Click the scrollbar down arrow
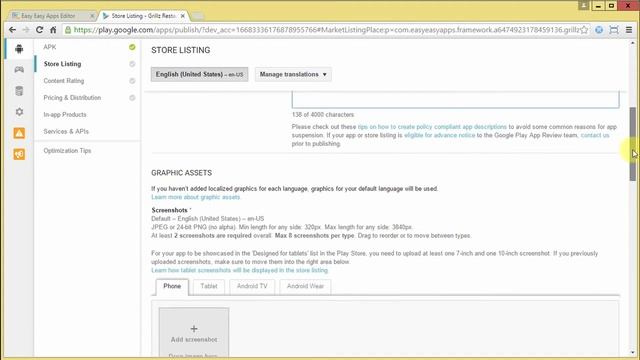 click(x=633, y=353)
